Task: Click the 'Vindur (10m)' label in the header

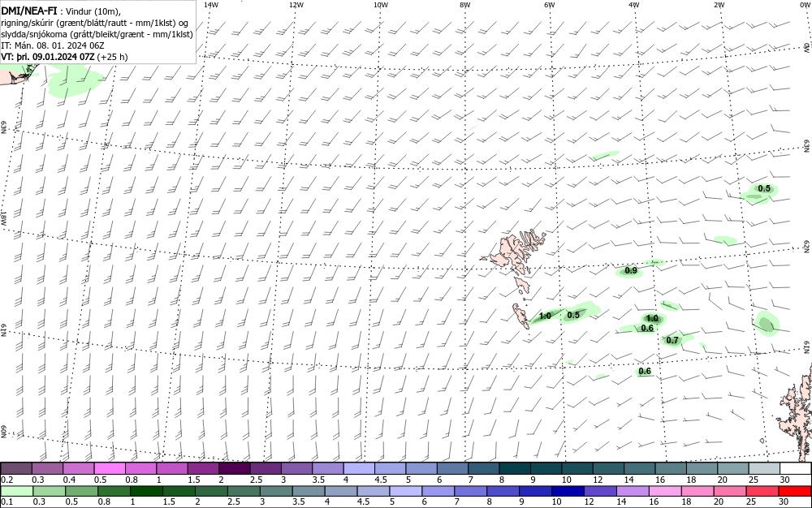Action: [x=93, y=12]
